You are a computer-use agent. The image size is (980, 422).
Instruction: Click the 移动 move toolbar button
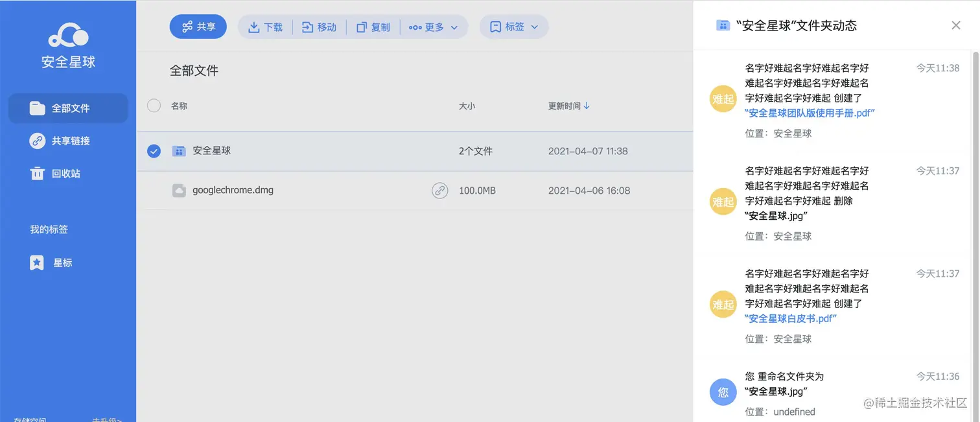pos(320,27)
